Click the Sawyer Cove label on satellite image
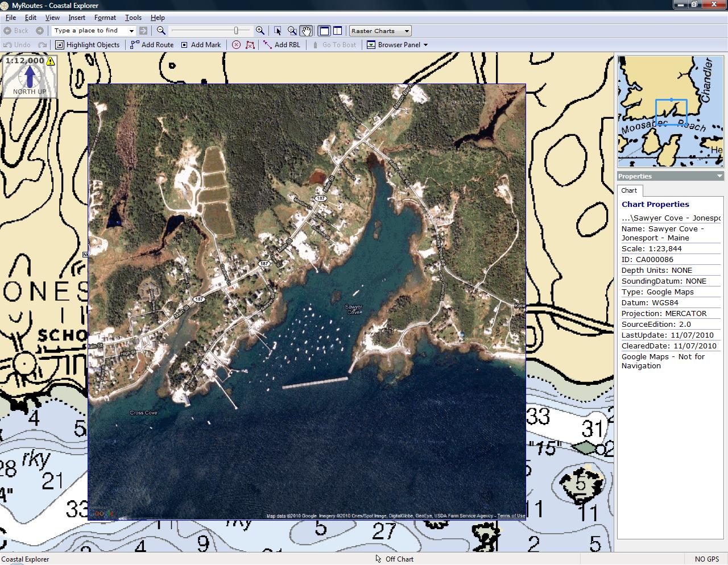The height and width of the screenshot is (565, 728). [x=353, y=309]
